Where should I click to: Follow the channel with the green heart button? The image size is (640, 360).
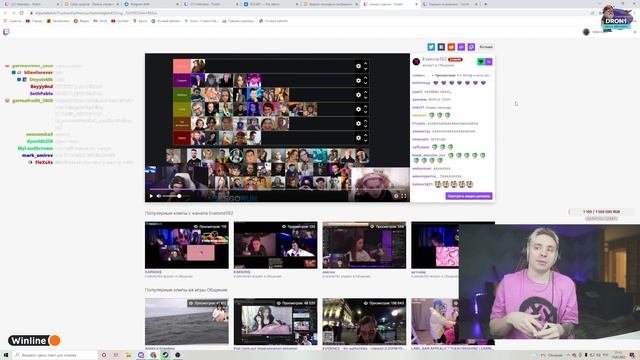pos(481,62)
